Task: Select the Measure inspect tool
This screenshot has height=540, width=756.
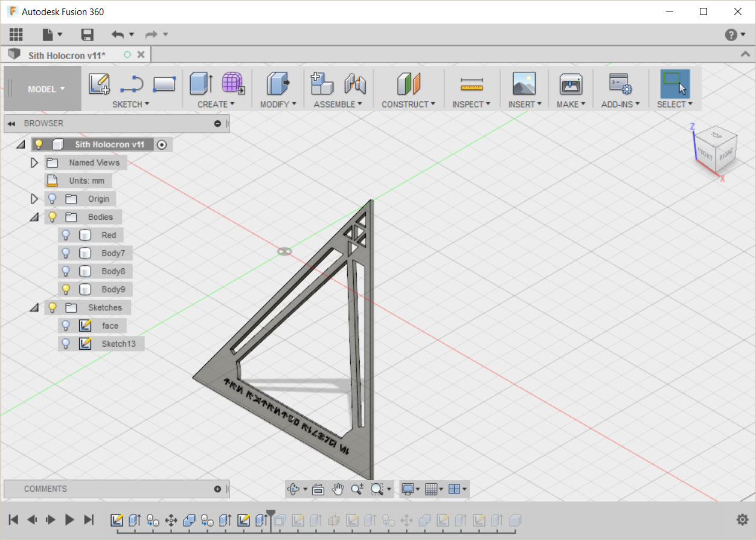Action: (472, 84)
